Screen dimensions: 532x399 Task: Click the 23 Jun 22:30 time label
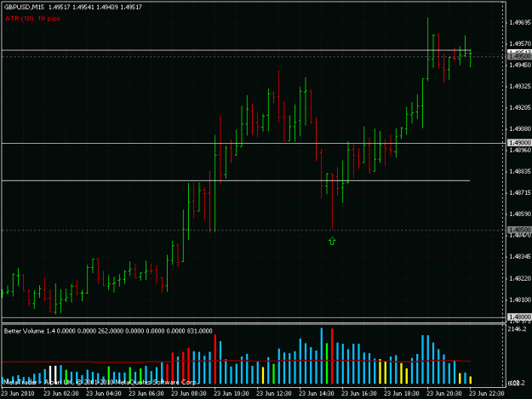[487, 393]
